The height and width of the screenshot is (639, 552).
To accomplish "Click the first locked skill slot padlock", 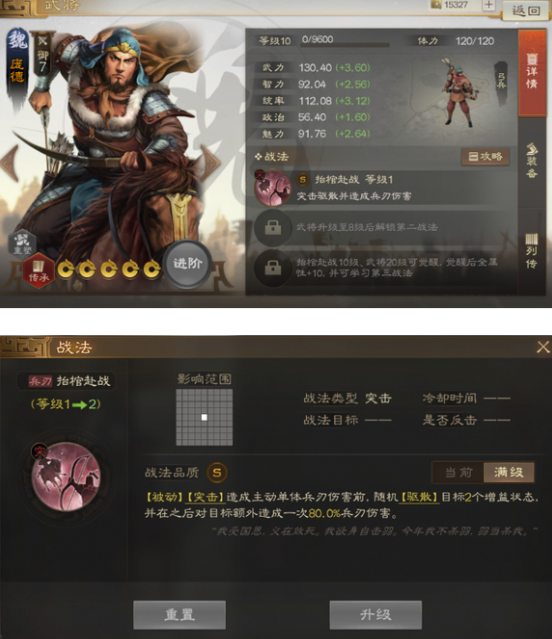I will [x=273, y=228].
